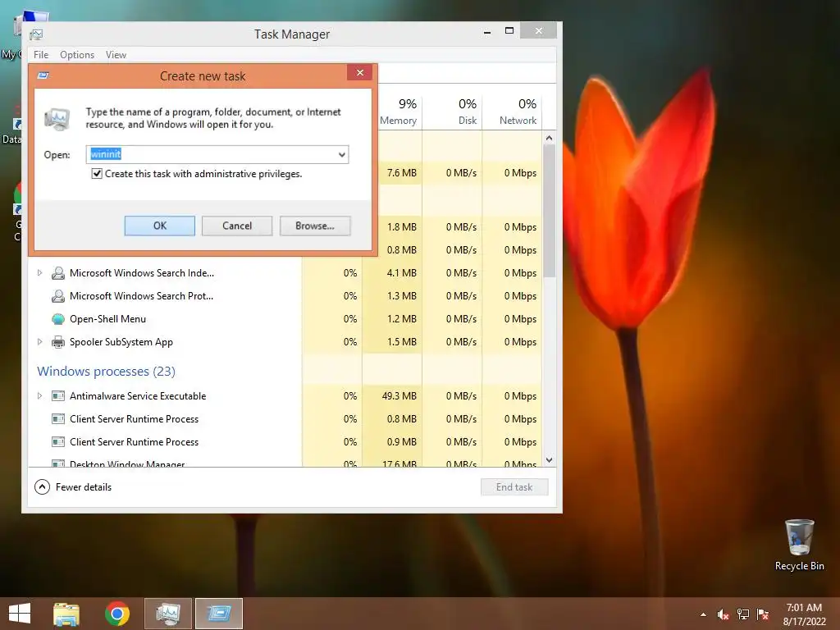Sort by the Memory column header
Viewport: 840px width, 630px height.
pyautogui.click(x=398, y=111)
